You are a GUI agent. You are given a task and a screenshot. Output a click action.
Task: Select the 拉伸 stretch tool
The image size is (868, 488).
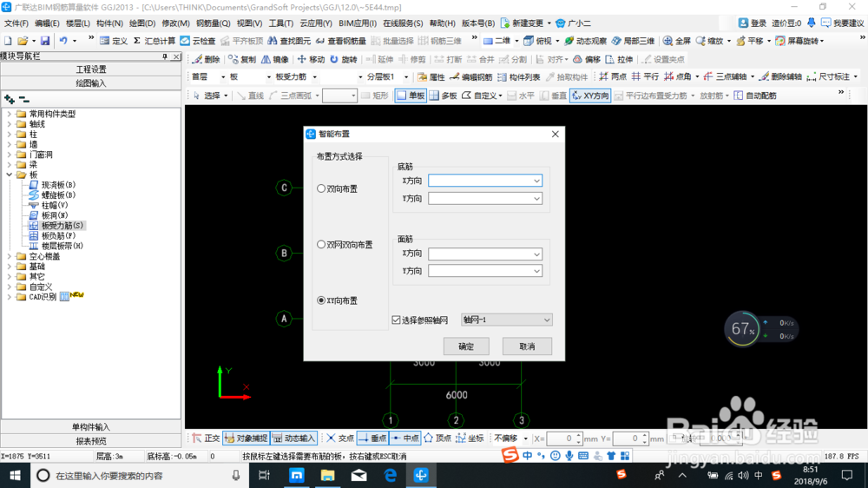(x=619, y=59)
